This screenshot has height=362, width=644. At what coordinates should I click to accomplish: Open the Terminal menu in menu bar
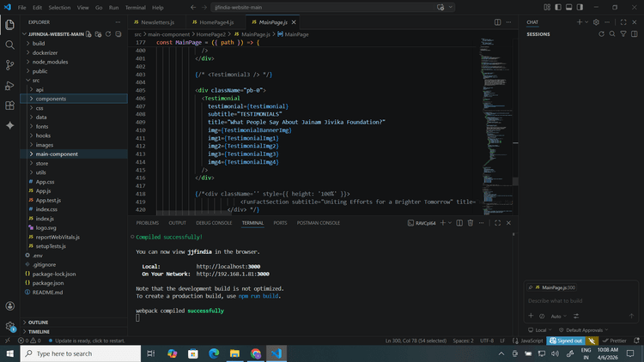137,7
